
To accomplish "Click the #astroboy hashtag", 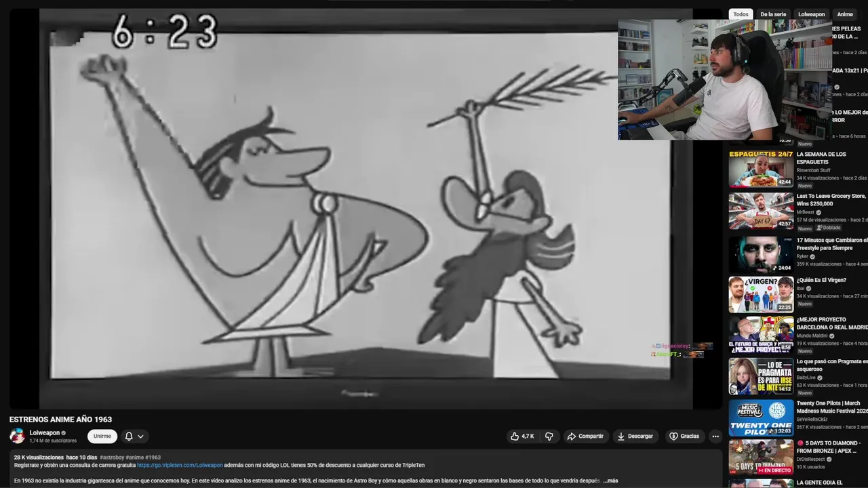I will (x=111, y=457).
